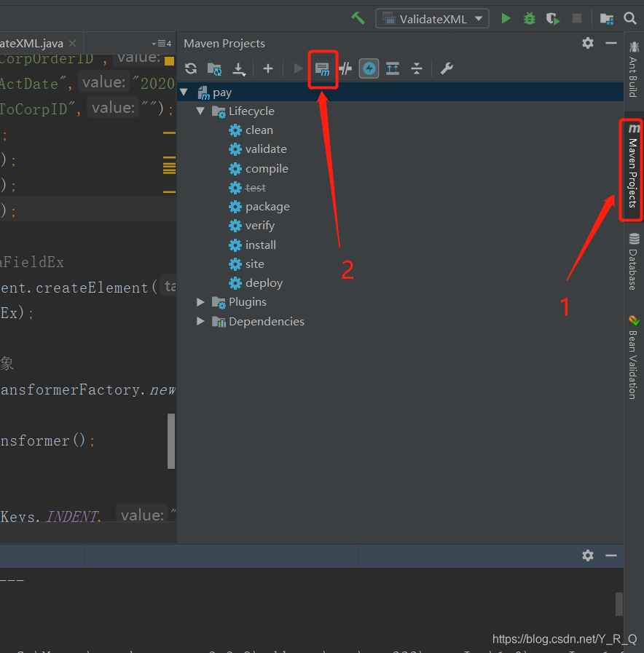Click the Run Maven Build arrow

point(298,68)
